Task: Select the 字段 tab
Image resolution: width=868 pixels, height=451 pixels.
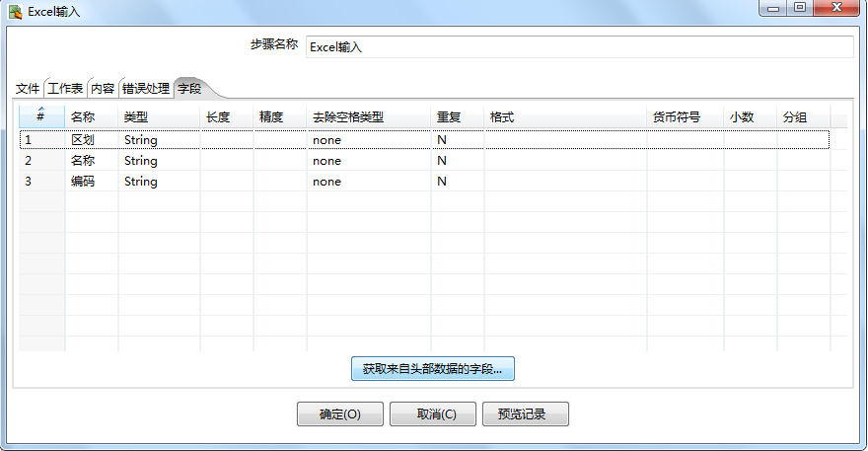Action: pyautogui.click(x=189, y=89)
